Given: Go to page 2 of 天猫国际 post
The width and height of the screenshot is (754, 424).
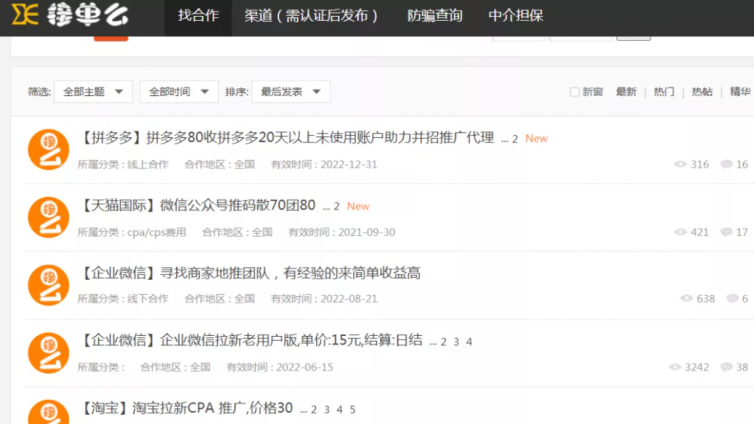Looking at the screenshot, I should click(337, 207).
